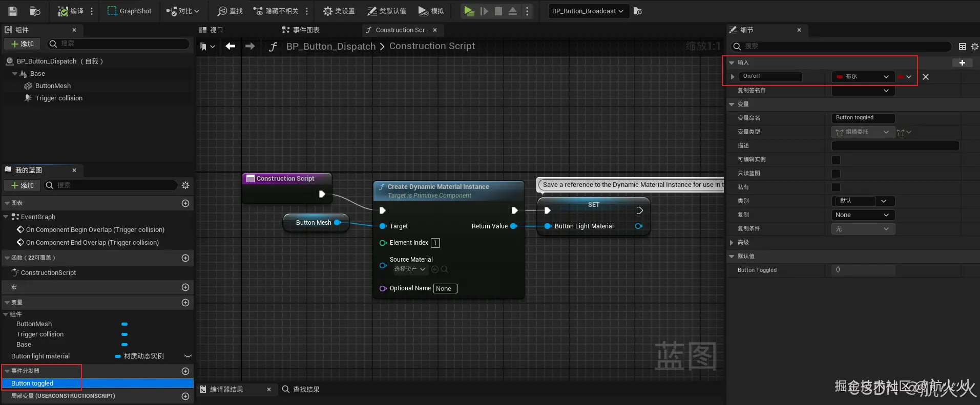Click the Button toggled variable name field
The height and width of the screenshot is (405, 980).
tap(863, 118)
